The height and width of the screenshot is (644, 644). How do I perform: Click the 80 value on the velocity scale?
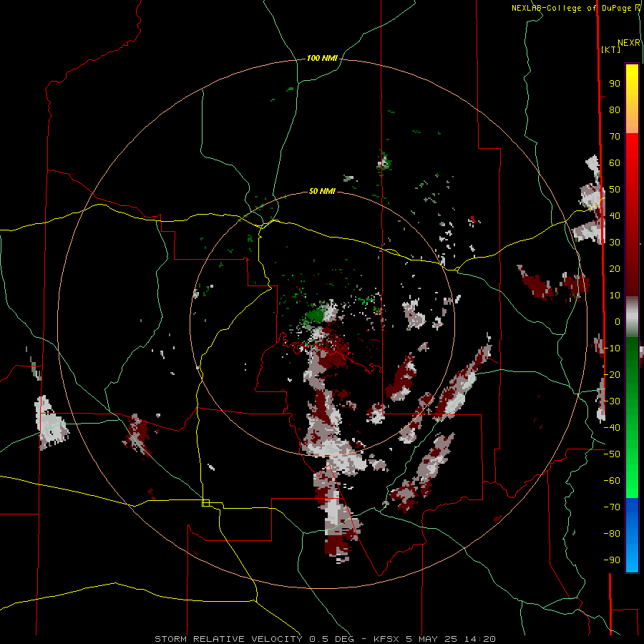click(x=615, y=110)
